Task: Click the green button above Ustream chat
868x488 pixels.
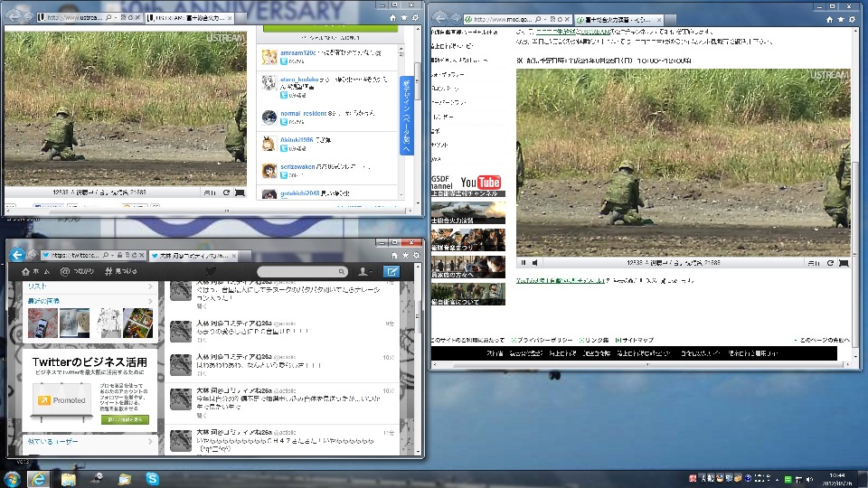Action: (330, 29)
